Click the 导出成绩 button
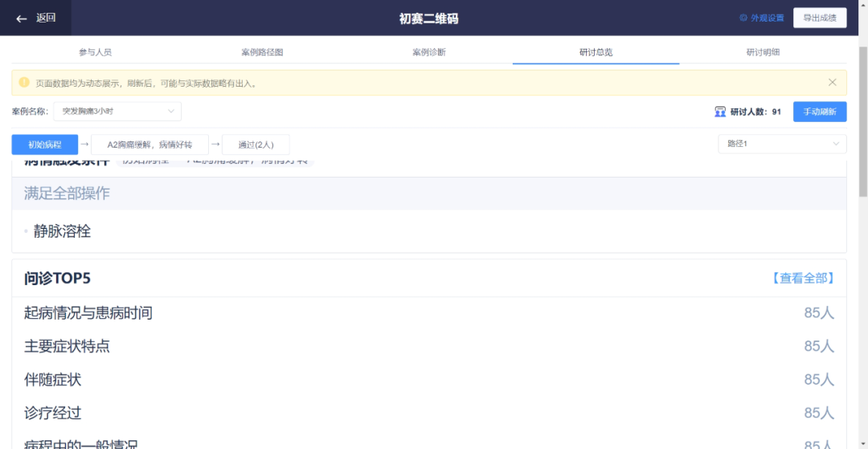 click(x=820, y=18)
